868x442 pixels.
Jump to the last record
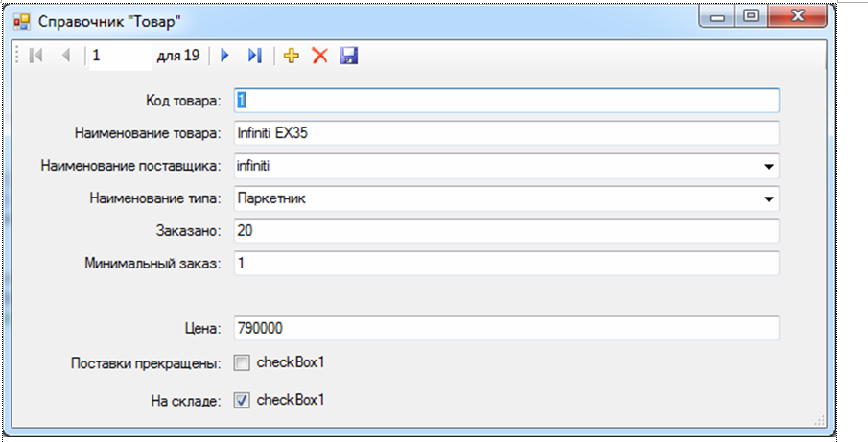point(254,56)
